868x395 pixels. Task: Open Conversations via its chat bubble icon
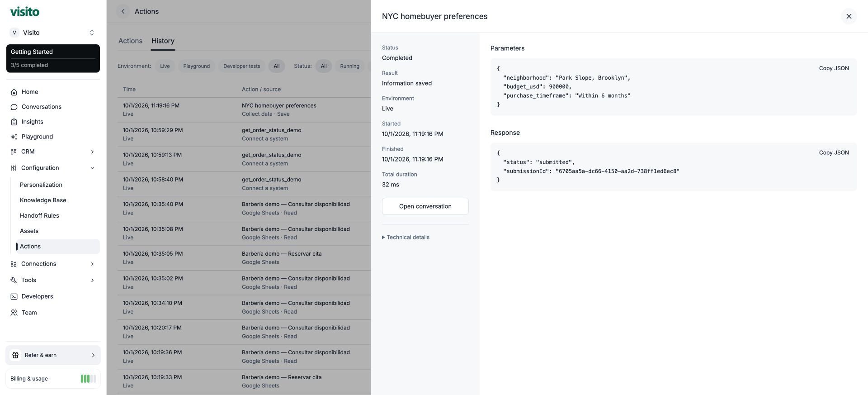coord(14,107)
